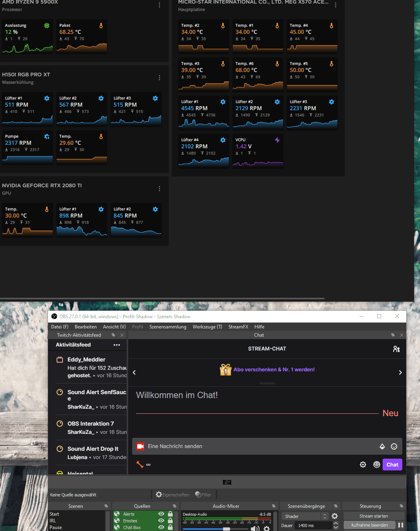Toggle lock on Chät Box source
This screenshot has height=531, width=420.
[x=170, y=527]
